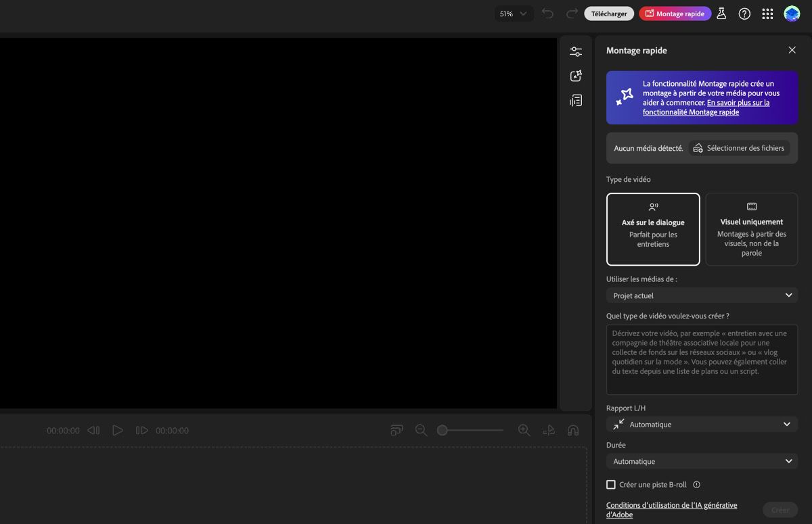Click the B-roll info icon
This screenshot has width=812, height=524.
pyautogui.click(x=696, y=485)
